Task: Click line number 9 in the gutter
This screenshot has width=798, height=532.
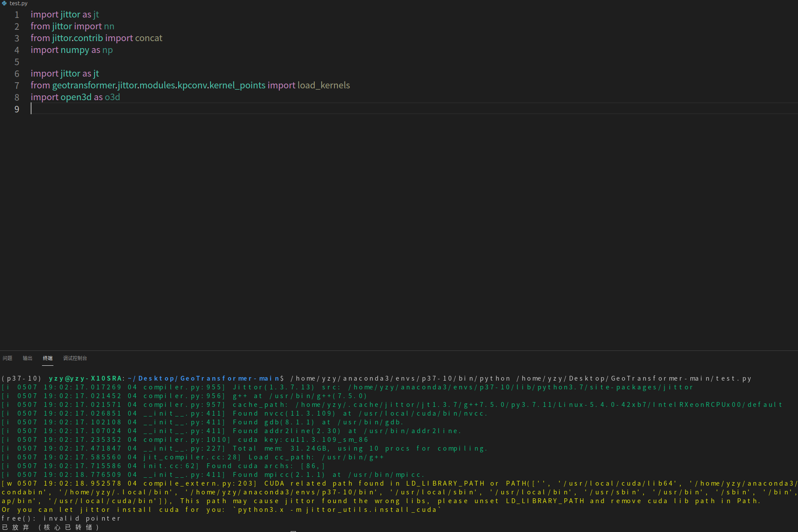Action: pos(17,109)
